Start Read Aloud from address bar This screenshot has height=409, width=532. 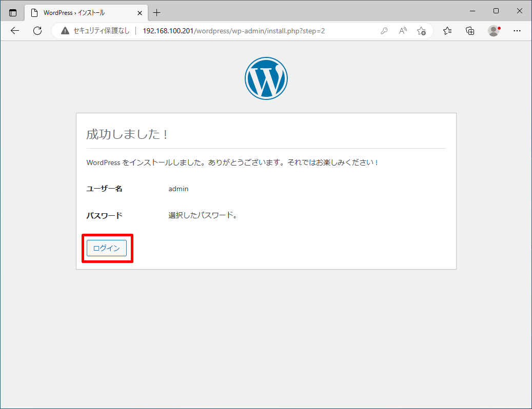[x=403, y=31]
